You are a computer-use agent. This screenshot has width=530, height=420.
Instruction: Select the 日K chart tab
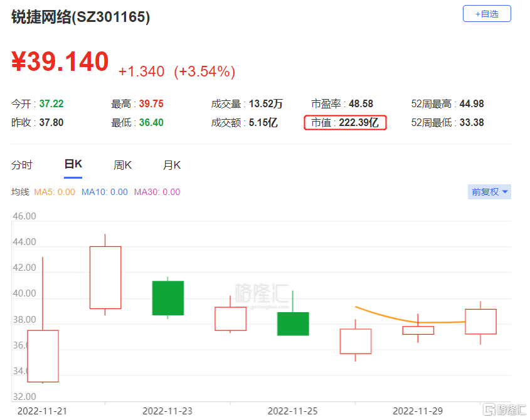click(x=73, y=164)
